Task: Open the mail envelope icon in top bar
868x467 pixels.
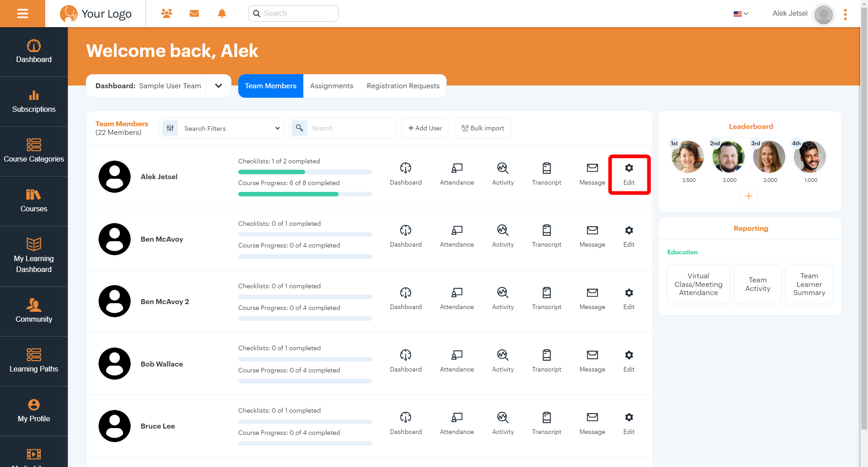Action: (194, 14)
